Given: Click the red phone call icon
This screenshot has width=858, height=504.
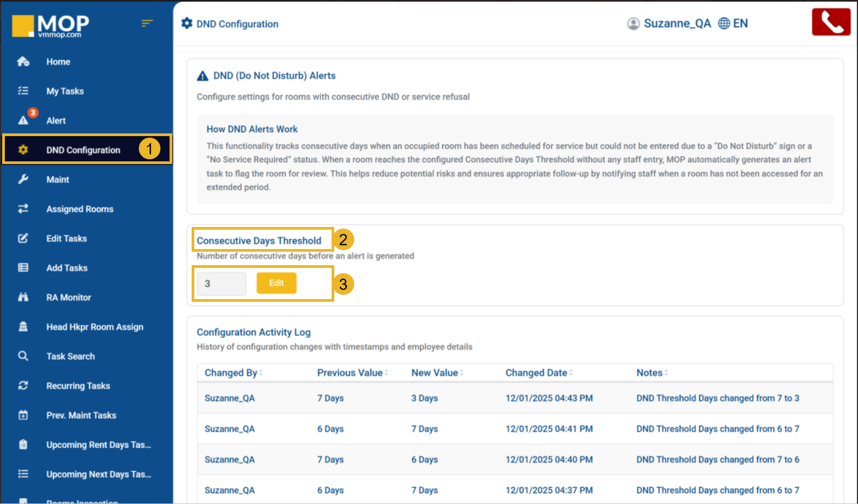Looking at the screenshot, I should point(831,23).
